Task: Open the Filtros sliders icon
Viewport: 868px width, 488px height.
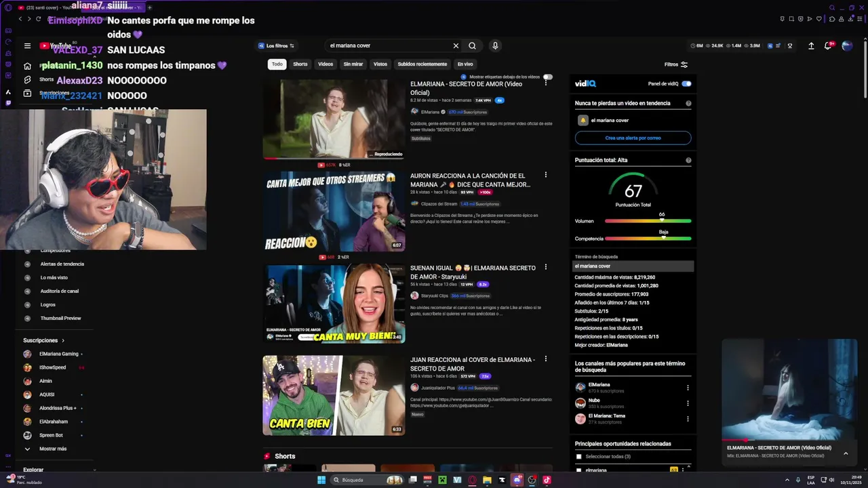Action: [x=684, y=64]
